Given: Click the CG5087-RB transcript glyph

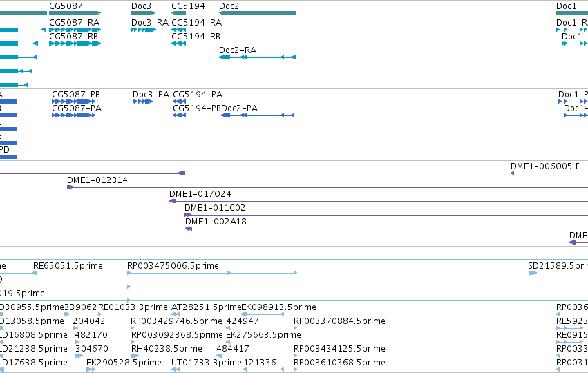Looking at the screenshot, I should point(75,44).
